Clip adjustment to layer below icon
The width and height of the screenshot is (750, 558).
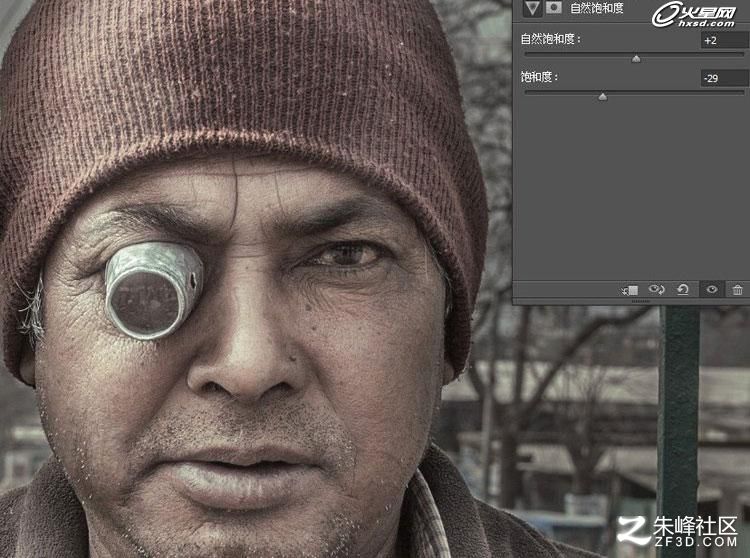click(629, 290)
